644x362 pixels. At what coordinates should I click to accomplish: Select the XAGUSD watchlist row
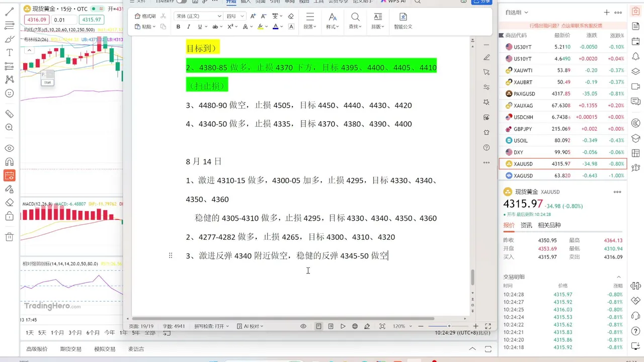(562, 175)
